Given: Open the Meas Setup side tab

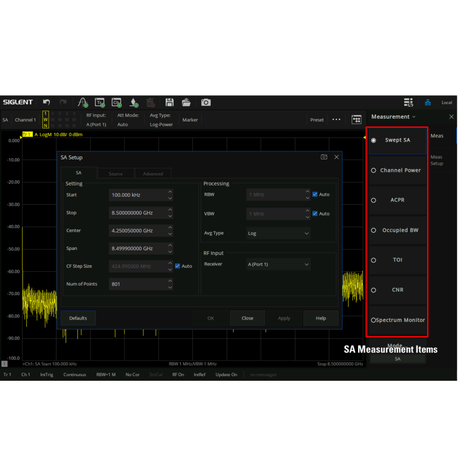Looking at the screenshot, I should 437,160.
